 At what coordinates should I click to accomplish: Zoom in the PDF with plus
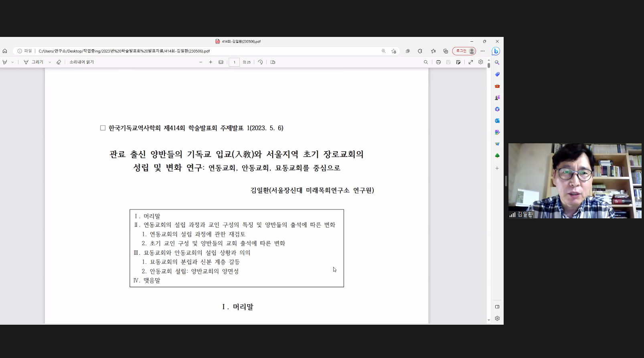click(211, 62)
